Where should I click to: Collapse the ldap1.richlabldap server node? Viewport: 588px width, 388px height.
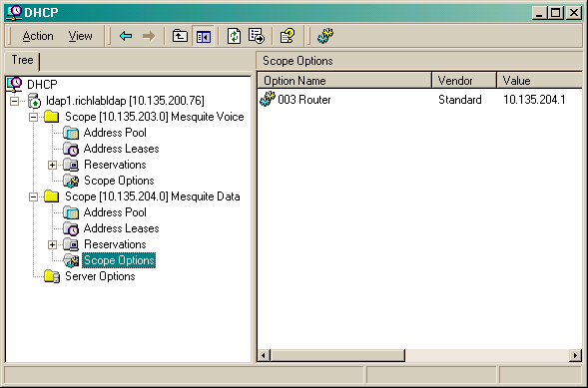pyautogui.click(x=14, y=101)
